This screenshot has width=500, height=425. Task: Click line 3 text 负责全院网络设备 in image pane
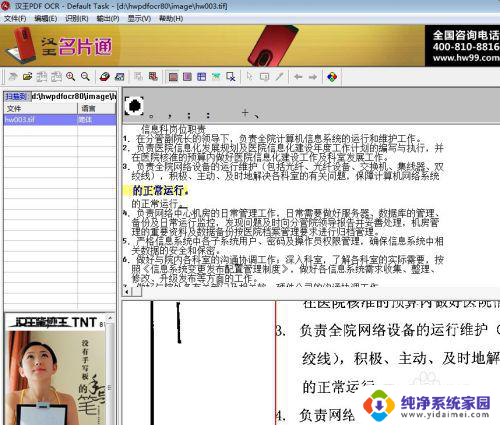393,330
